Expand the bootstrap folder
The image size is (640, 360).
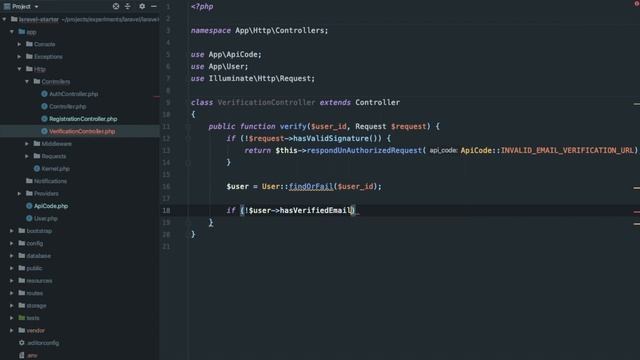click(x=12, y=231)
